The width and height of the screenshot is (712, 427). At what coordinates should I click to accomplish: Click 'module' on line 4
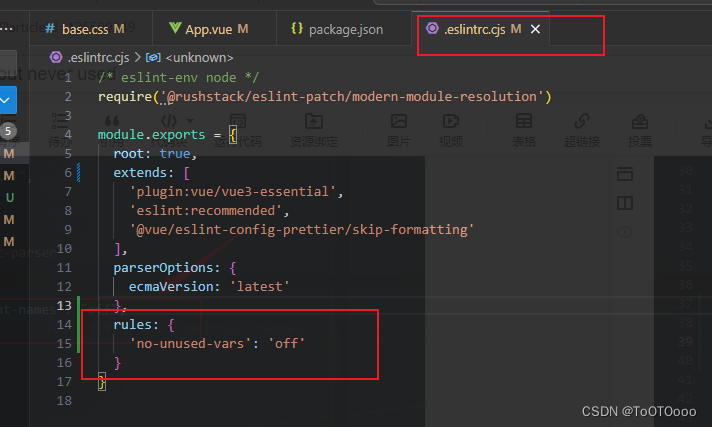click(x=121, y=135)
